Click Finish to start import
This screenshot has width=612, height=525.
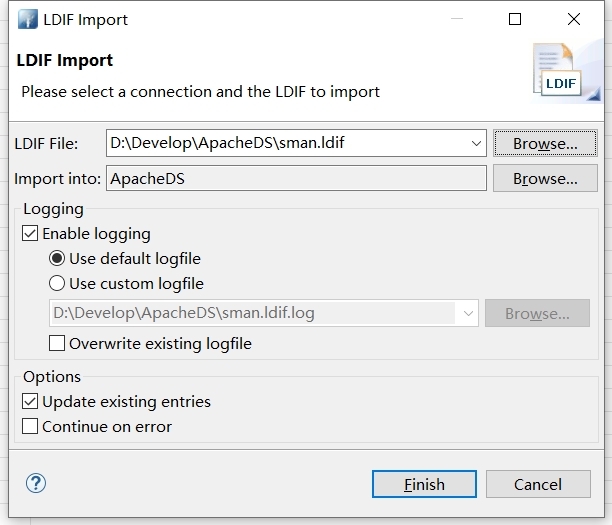pyautogui.click(x=424, y=484)
